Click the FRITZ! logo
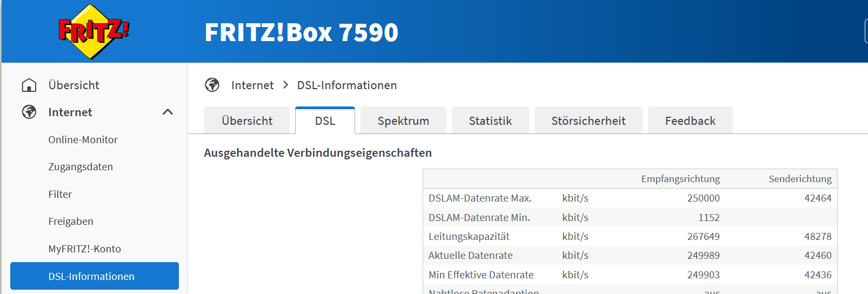Image resolution: width=868 pixels, height=294 pixels. [94, 31]
